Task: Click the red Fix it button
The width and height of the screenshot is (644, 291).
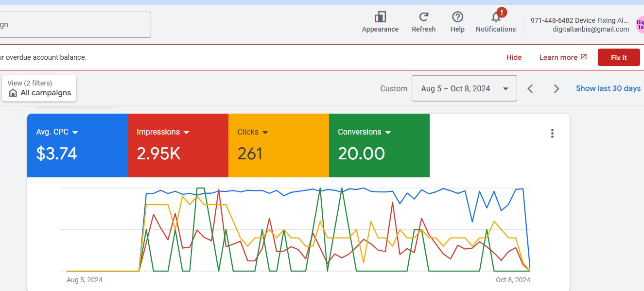Action: point(619,57)
